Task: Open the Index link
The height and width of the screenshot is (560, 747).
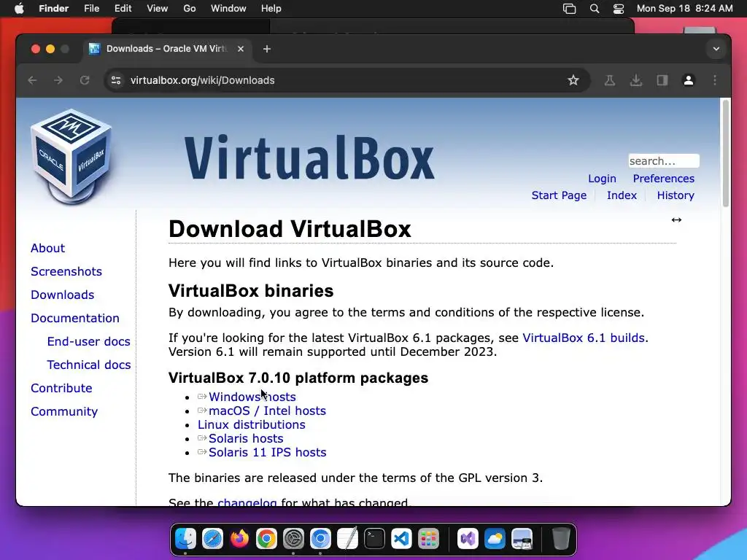Action: coord(622,195)
